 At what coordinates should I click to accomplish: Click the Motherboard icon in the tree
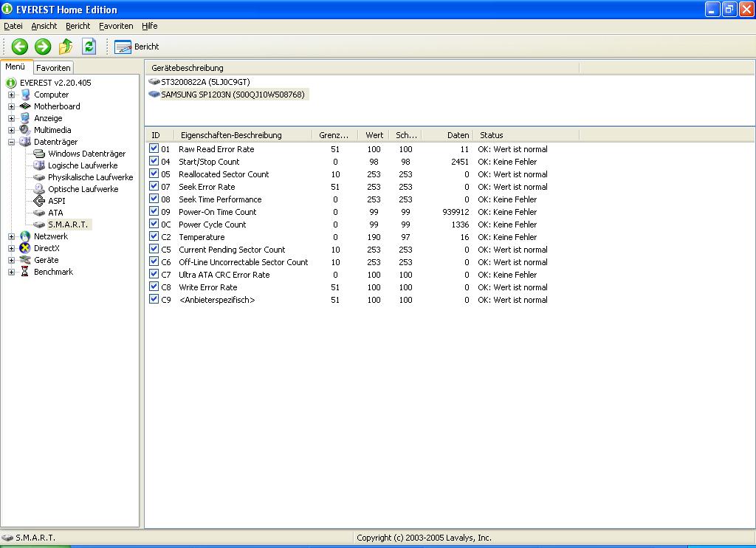pos(25,106)
